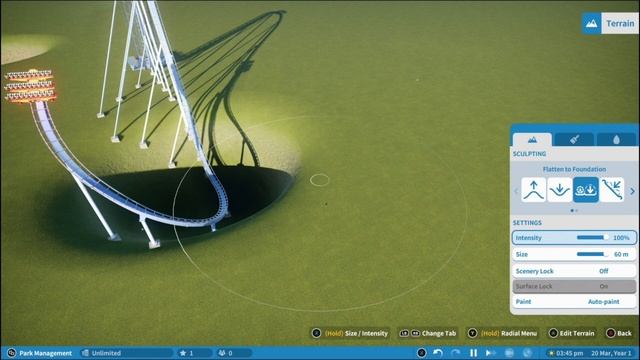Toggle Scenery Lock setting
This screenshot has height=360, width=640.
[x=574, y=271]
